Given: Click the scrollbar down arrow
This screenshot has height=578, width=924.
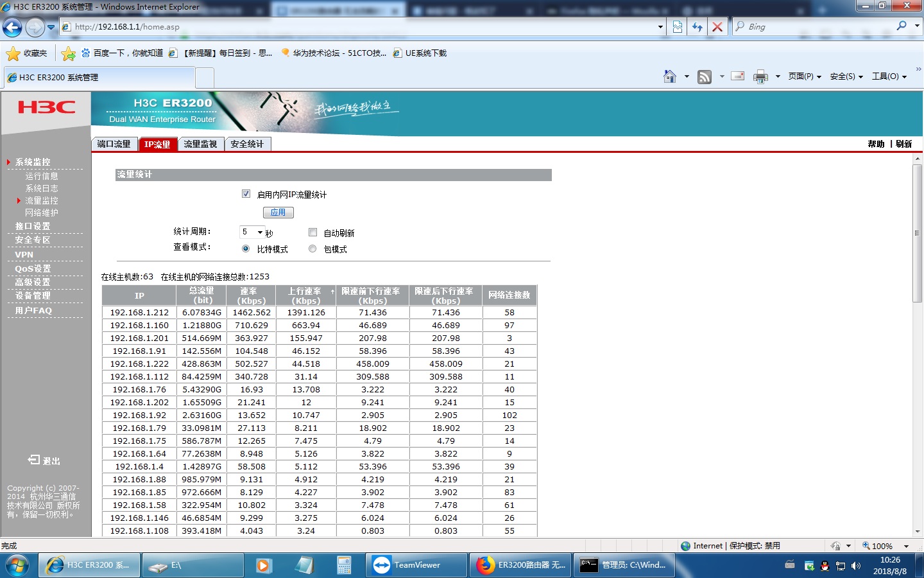Looking at the screenshot, I should [x=917, y=531].
